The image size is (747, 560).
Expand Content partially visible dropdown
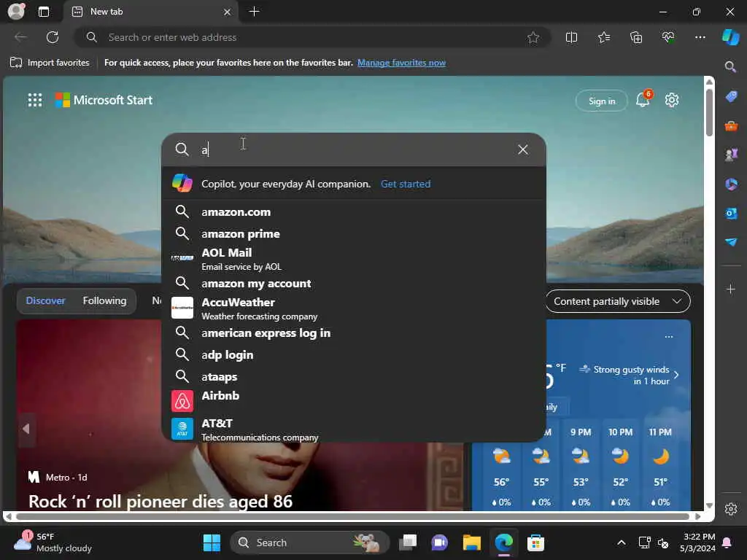617,301
